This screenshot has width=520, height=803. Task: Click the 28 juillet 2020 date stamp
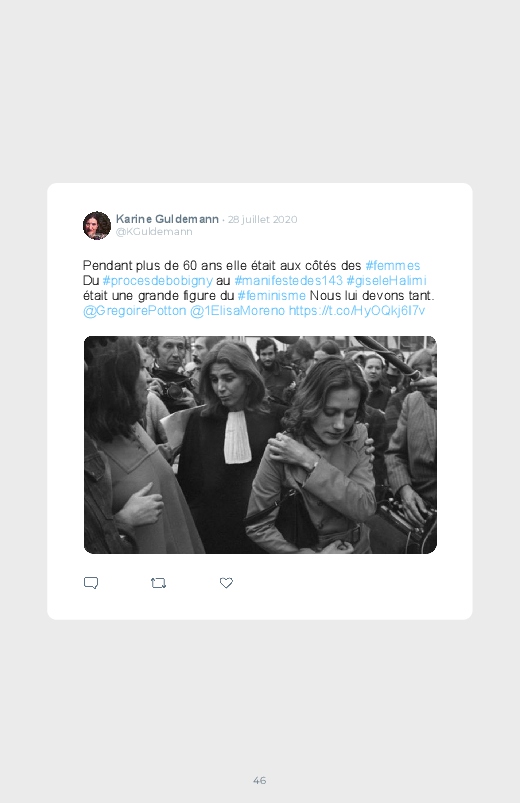(262, 219)
